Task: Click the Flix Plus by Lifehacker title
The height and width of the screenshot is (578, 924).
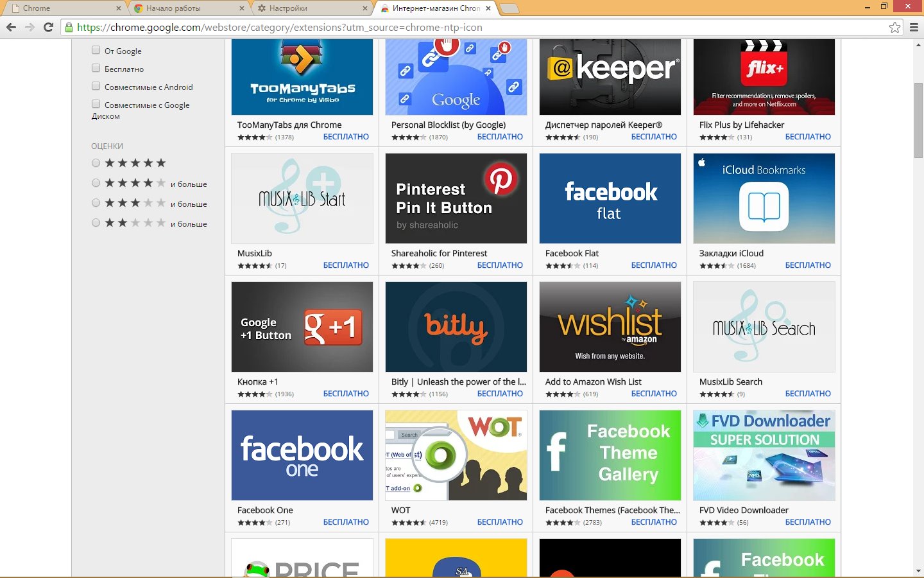Action: (742, 125)
